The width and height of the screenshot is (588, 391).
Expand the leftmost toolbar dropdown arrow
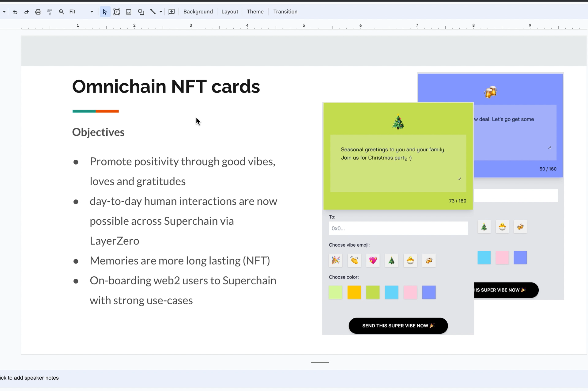[x=4, y=12]
